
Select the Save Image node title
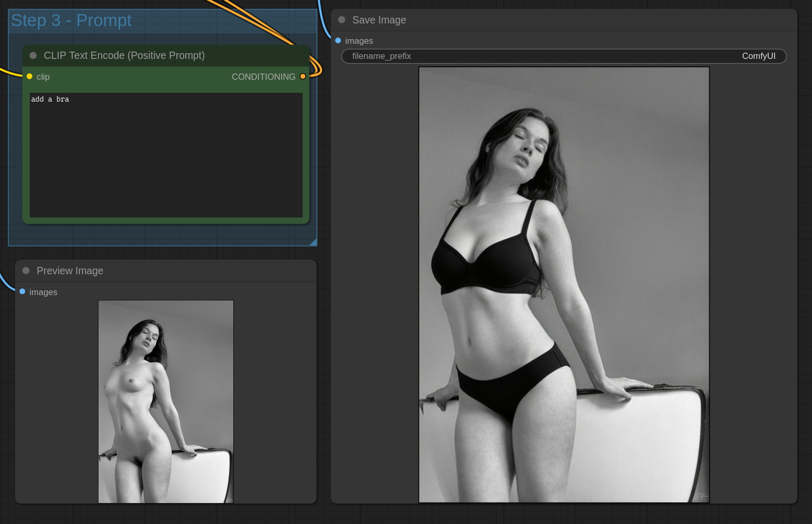point(379,20)
